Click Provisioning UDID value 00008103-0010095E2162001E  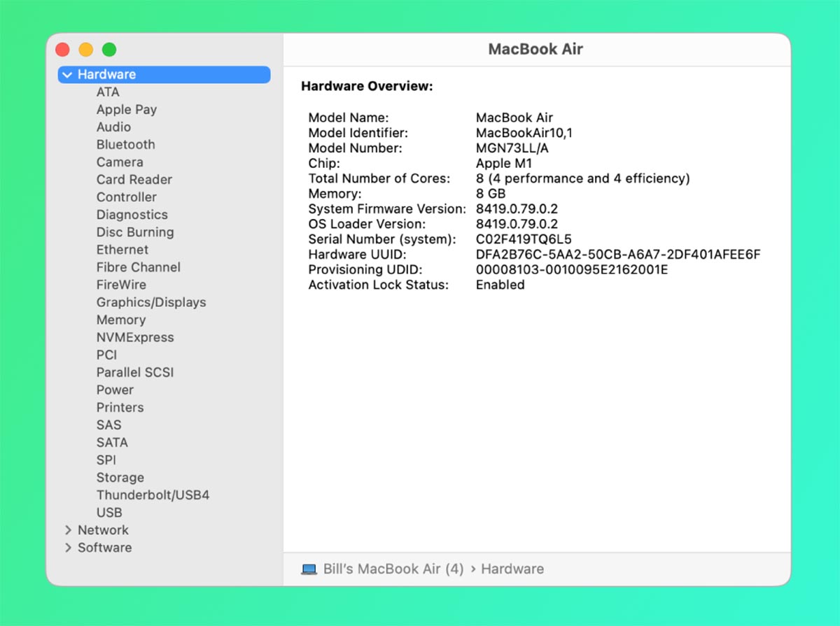click(x=572, y=270)
